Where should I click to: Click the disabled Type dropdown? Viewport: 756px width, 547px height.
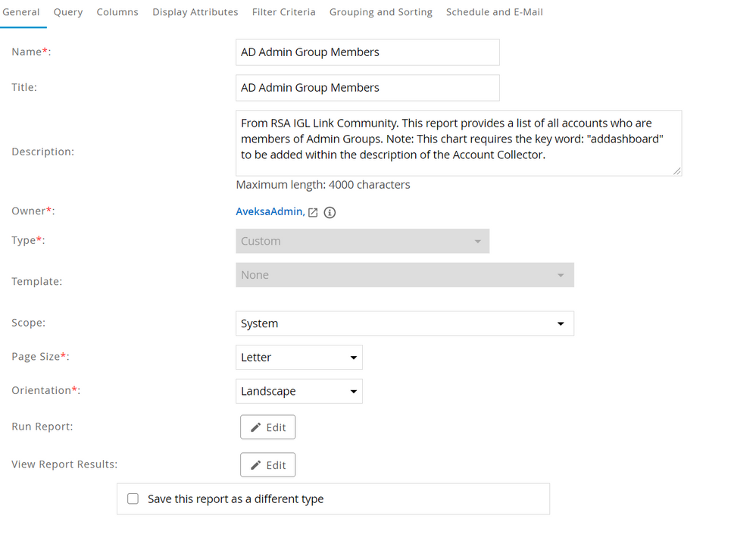coord(362,241)
